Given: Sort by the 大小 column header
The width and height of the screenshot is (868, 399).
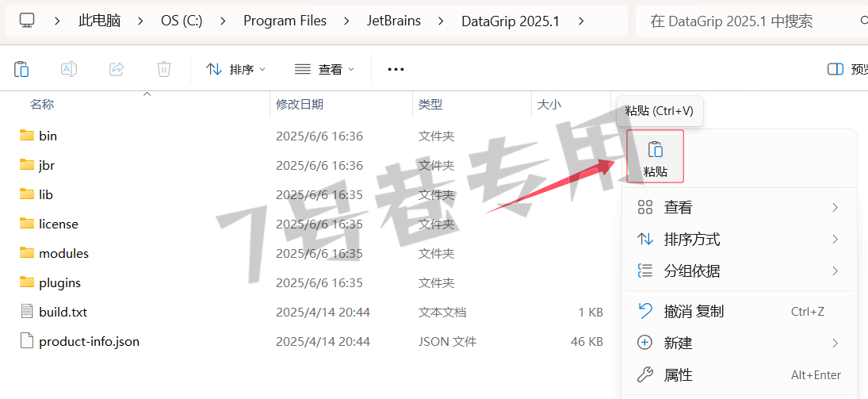Looking at the screenshot, I should (x=549, y=104).
